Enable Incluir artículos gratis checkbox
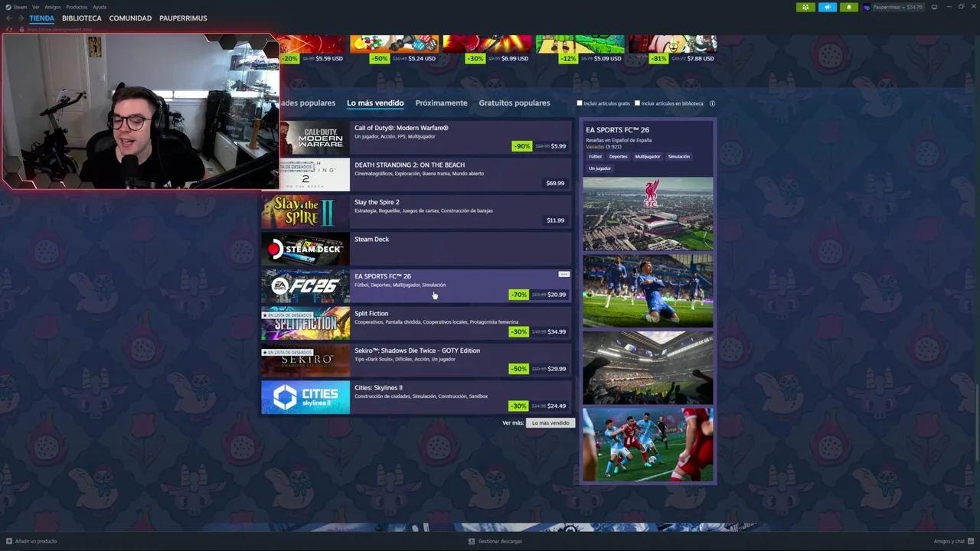980x551 pixels. (580, 103)
